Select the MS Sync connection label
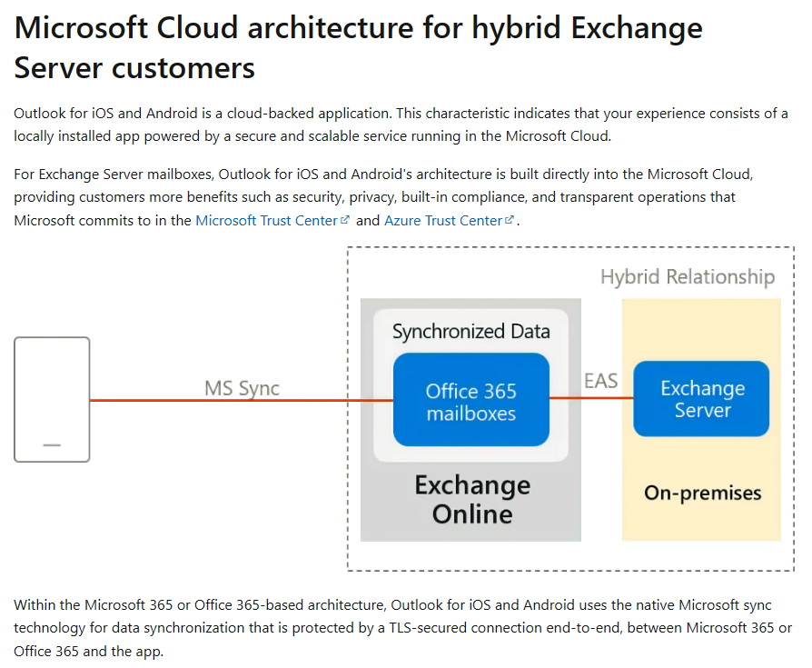The height and width of the screenshot is (668, 812). pyautogui.click(x=243, y=388)
